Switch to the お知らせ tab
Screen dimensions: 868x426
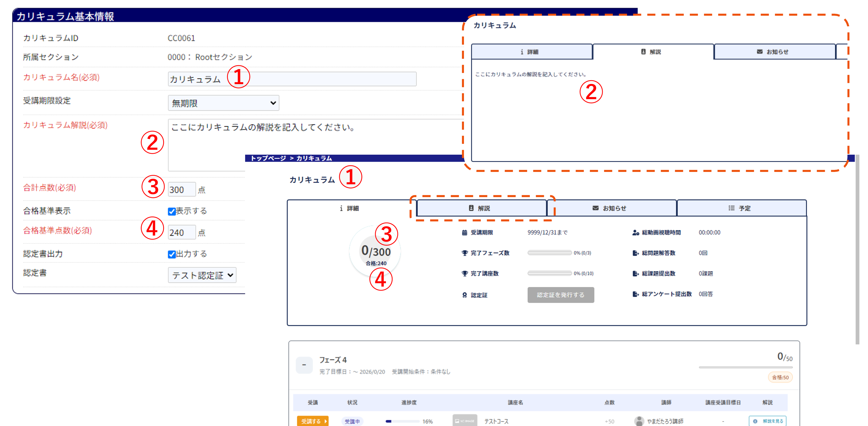[611, 208]
